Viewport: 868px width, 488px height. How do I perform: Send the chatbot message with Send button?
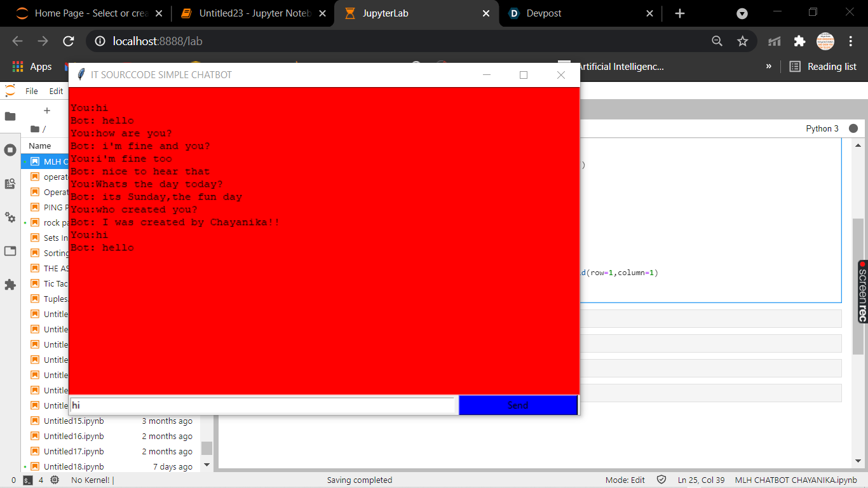[518, 405]
